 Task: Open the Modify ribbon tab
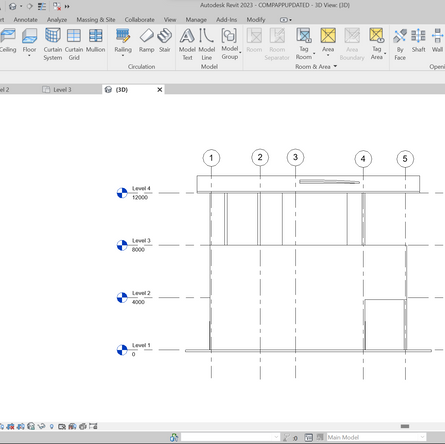coord(256,20)
